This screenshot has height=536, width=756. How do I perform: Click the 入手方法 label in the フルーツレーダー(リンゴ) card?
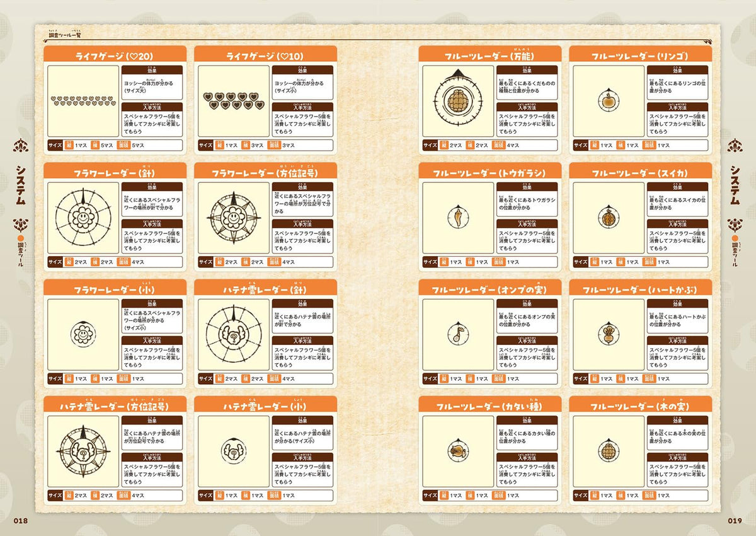click(679, 108)
